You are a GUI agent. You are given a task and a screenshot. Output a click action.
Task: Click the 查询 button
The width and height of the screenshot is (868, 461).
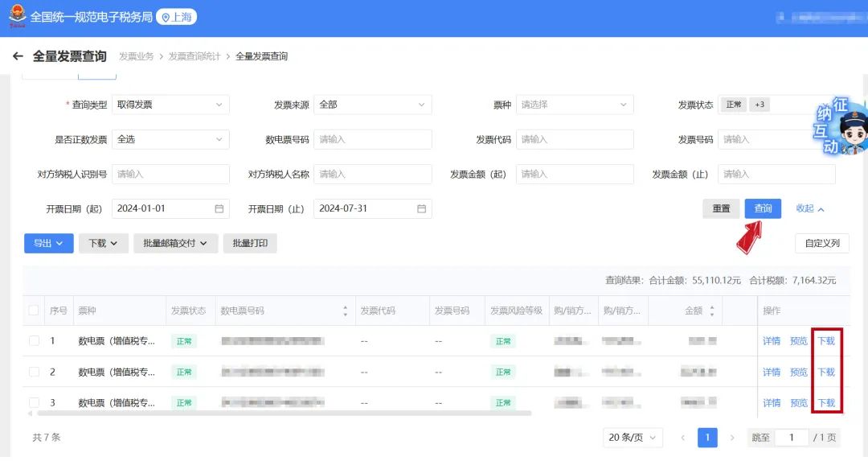[763, 209]
